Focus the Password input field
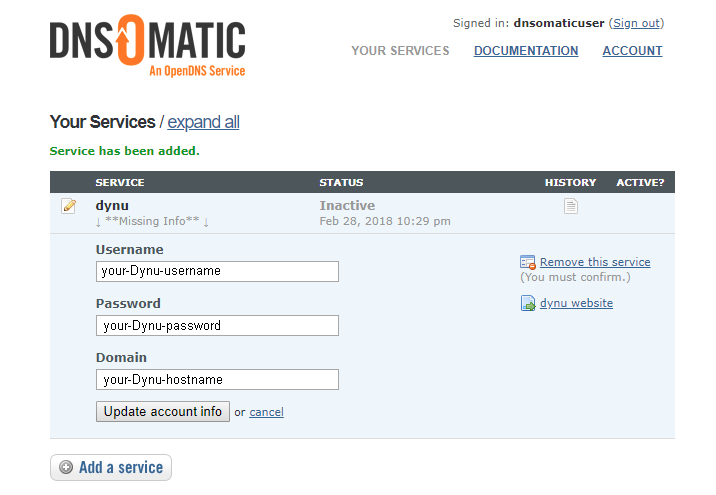Viewport: 716px width, 495px height. (x=217, y=325)
